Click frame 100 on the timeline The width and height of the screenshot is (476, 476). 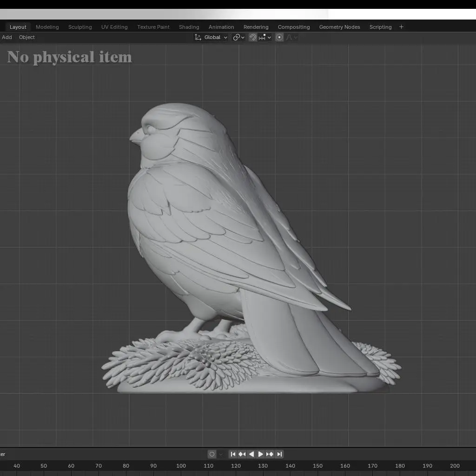[x=181, y=466]
